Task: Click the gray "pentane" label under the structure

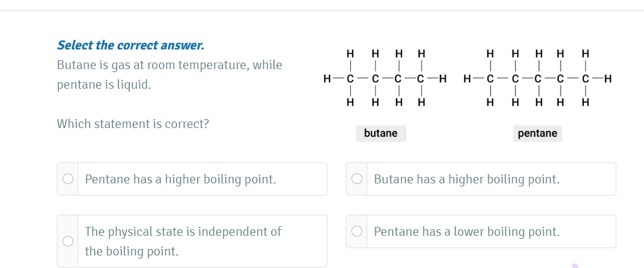Action: tap(537, 133)
